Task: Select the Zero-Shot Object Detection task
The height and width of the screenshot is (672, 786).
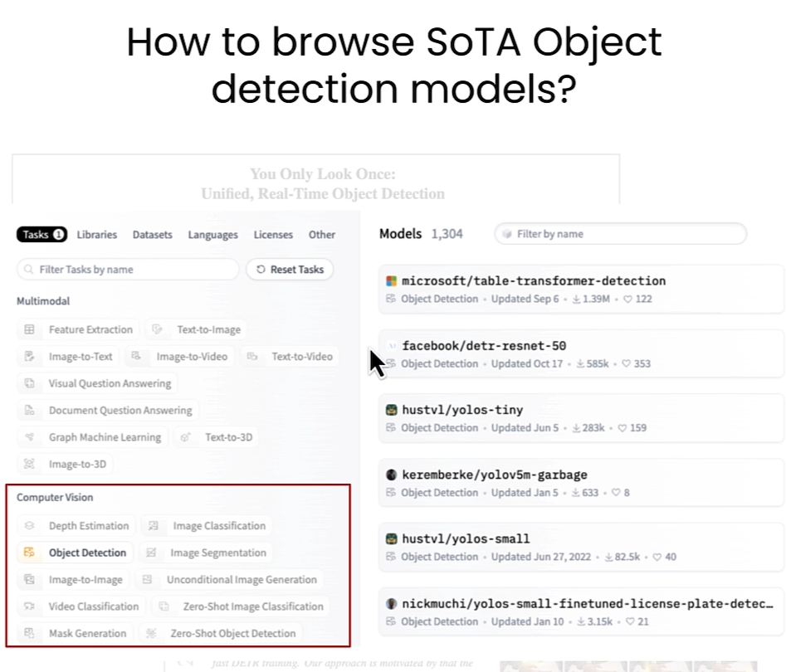Action: tap(221, 634)
